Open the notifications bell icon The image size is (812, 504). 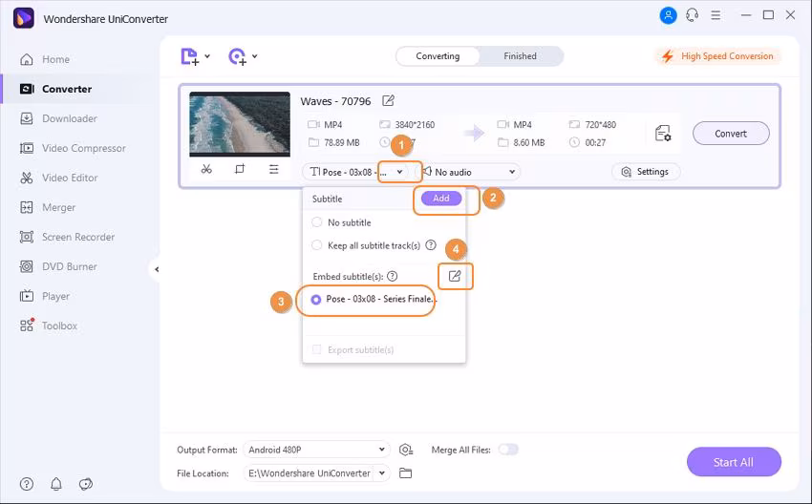click(x=56, y=484)
